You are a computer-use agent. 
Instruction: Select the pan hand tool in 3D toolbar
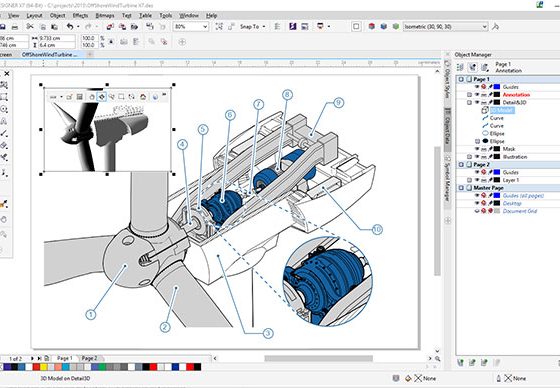pos(92,97)
